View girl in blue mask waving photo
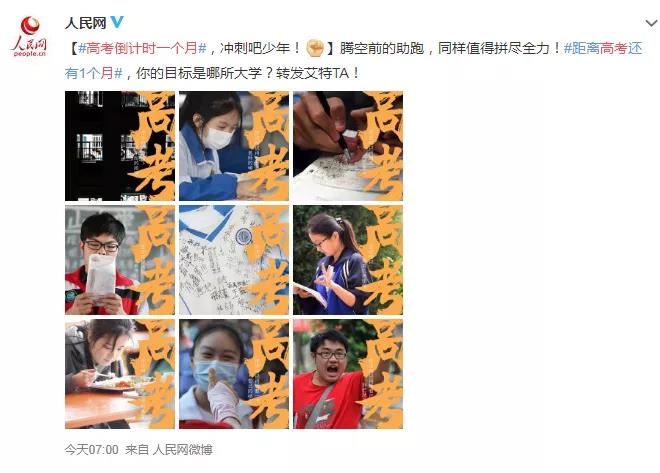 click(234, 374)
